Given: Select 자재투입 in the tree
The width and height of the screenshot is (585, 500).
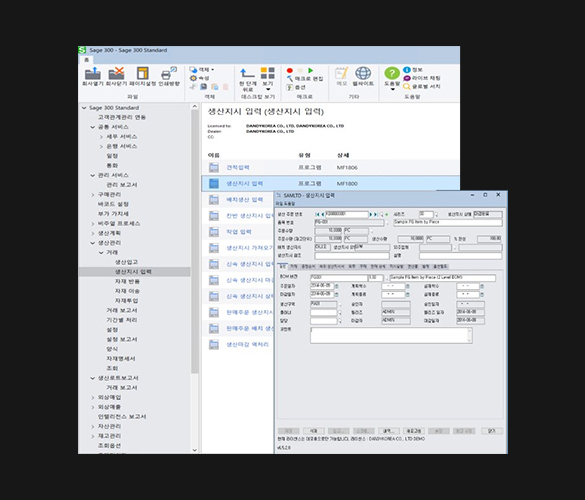Looking at the screenshot, I should pyautogui.click(x=126, y=301).
